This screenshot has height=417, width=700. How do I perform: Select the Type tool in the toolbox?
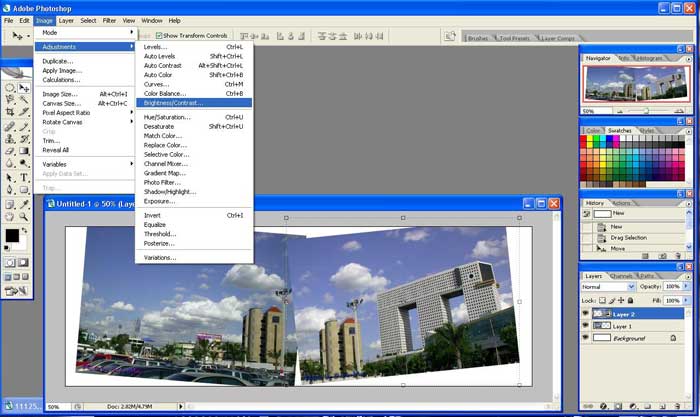24,177
